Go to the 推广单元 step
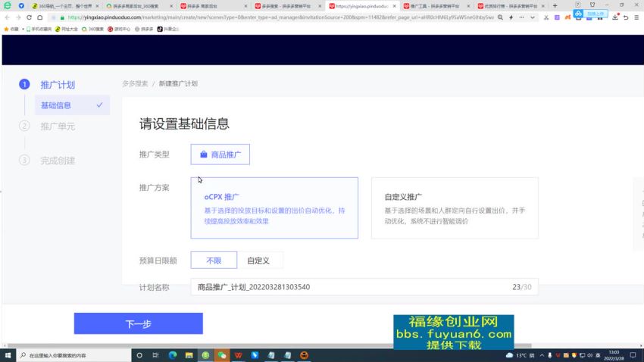Screen dimensions: 644x362 (58, 126)
